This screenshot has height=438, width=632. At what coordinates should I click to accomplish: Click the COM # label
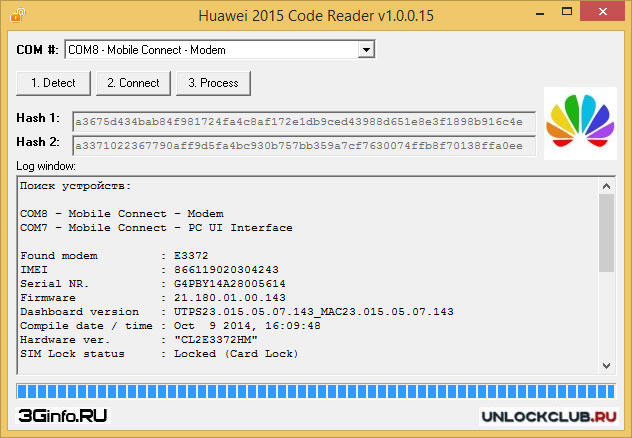[x=37, y=50]
